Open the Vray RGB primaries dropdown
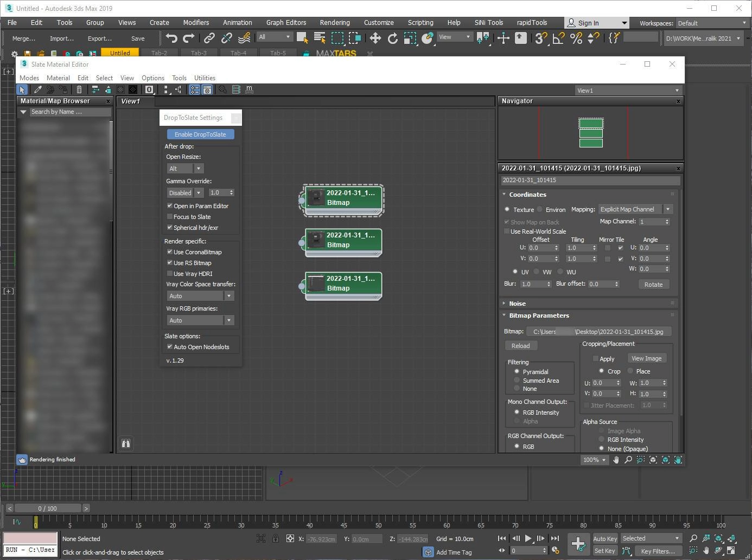This screenshot has height=560, width=752. coord(200,320)
